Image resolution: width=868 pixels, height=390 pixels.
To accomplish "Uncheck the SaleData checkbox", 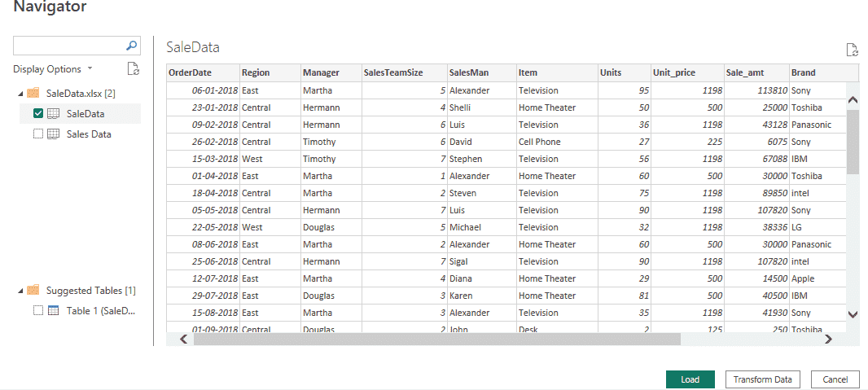I will click(38, 114).
